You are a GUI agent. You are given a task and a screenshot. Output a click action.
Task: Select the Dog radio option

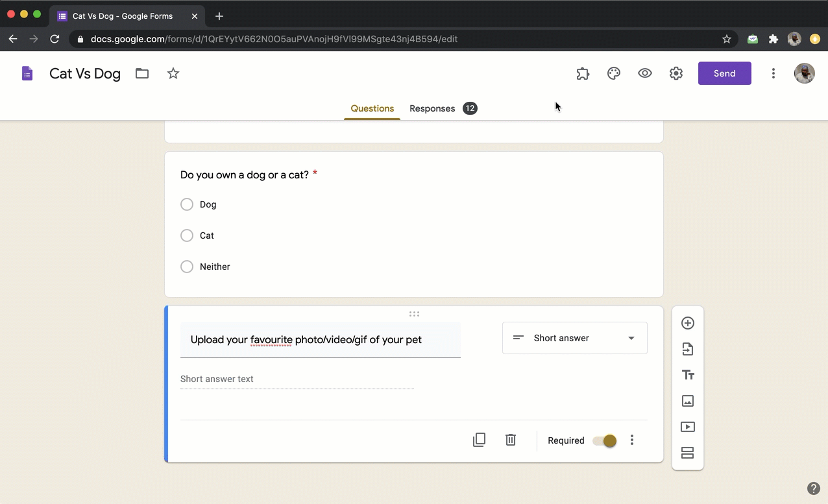187,204
